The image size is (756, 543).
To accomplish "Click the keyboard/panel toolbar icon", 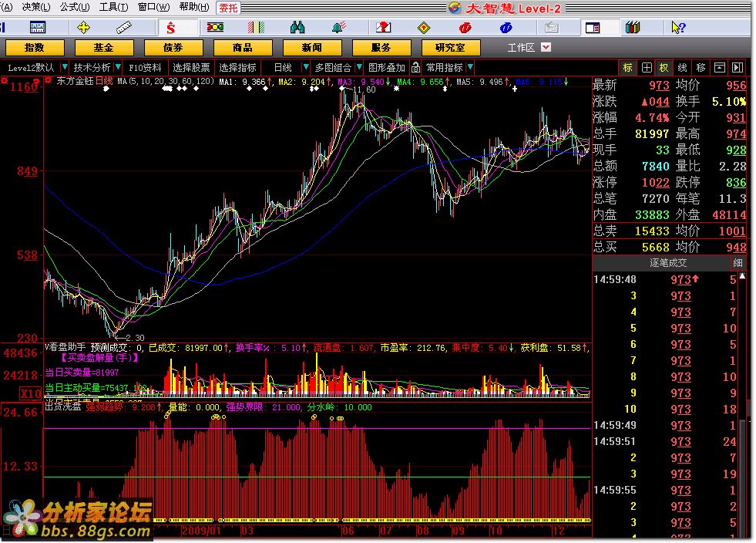I will (x=38, y=28).
